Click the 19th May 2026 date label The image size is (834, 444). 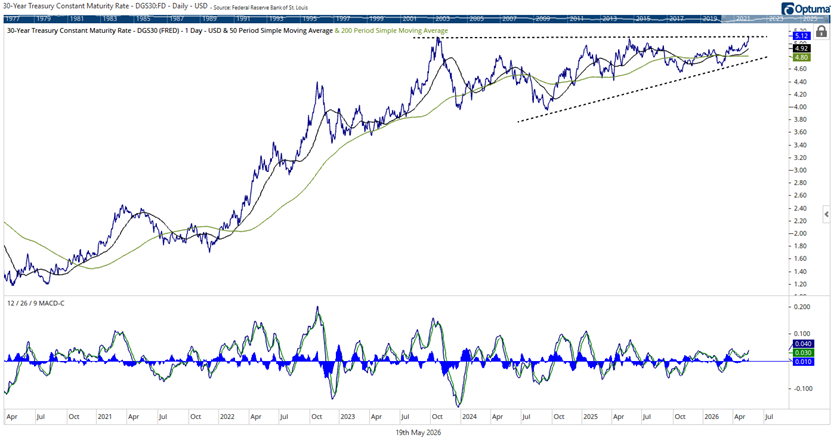point(418,433)
